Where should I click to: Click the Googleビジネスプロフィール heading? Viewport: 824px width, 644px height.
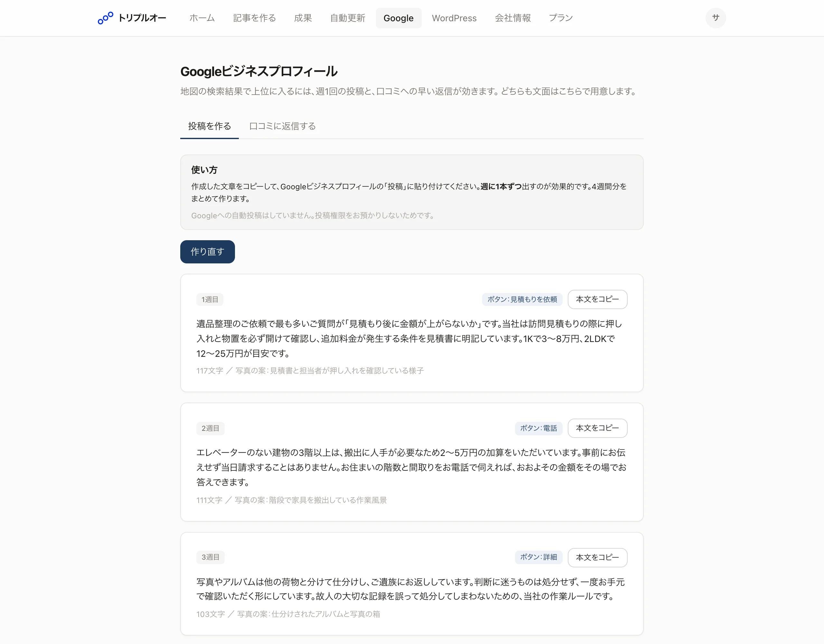pos(259,71)
